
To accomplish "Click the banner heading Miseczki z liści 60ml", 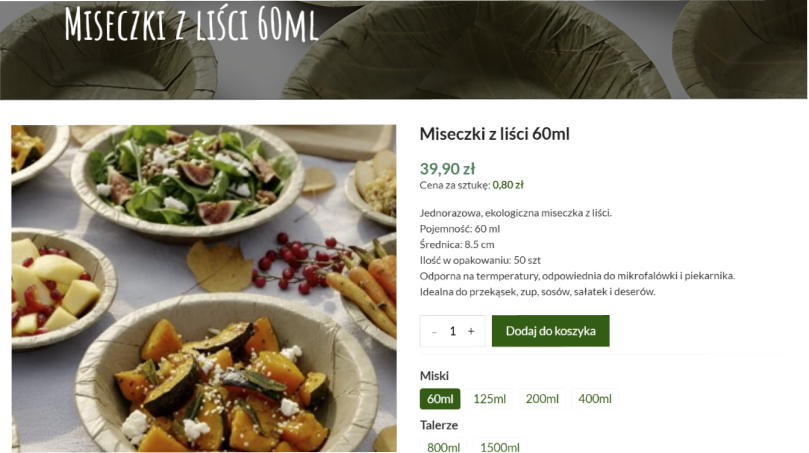I will [191, 24].
